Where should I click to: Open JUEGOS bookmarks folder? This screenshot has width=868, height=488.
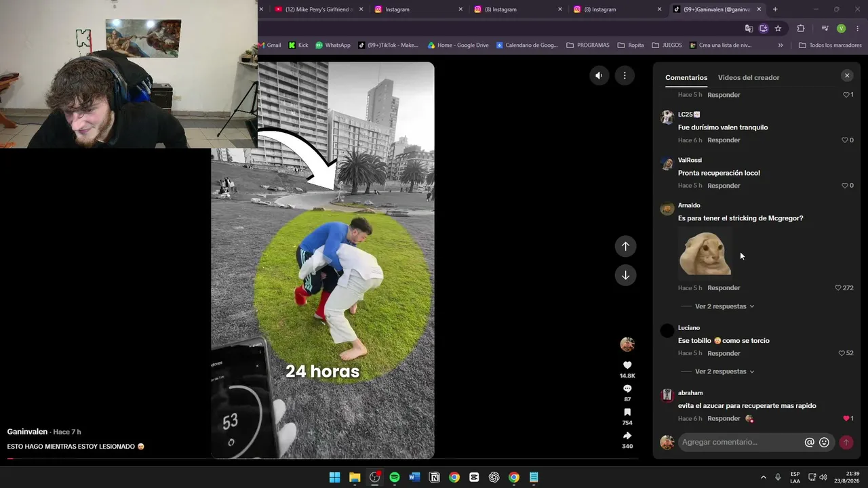click(x=667, y=45)
